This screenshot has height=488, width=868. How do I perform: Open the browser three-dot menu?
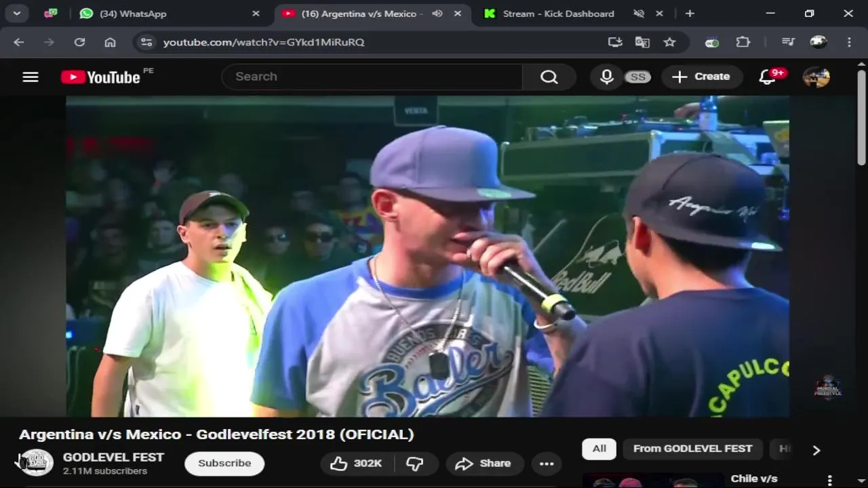[849, 42]
